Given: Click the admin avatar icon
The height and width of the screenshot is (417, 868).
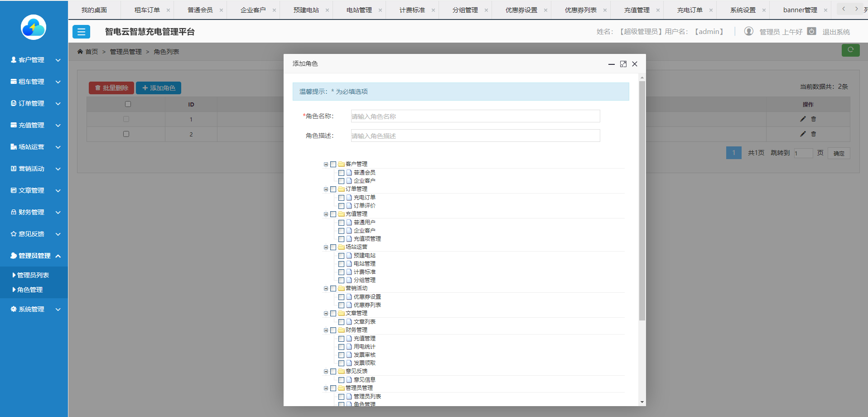Looking at the screenshot, I should coord(748,31).
